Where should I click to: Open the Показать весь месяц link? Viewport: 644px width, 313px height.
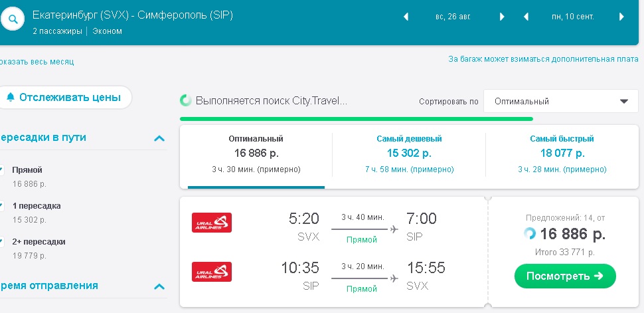37,62
